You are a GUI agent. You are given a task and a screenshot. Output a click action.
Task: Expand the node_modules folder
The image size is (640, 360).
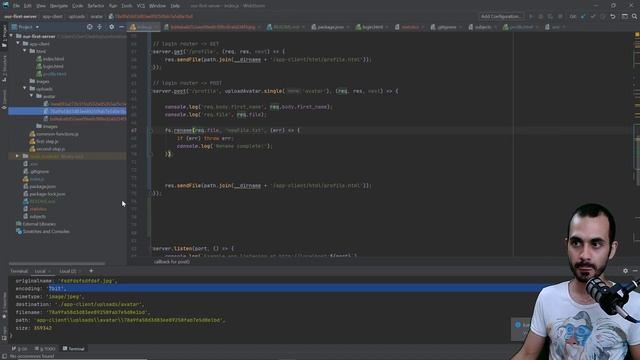(x=17, y=156)
